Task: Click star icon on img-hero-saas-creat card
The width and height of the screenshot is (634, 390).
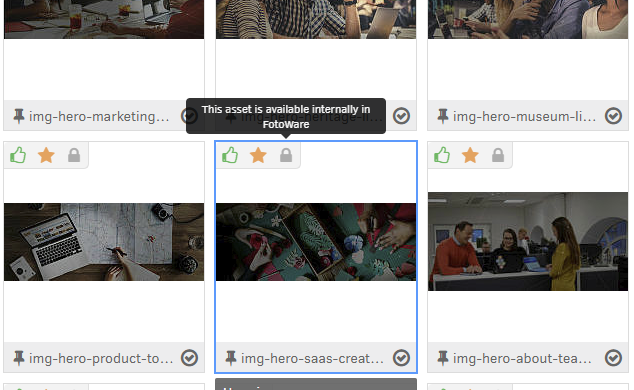Action: [258, 155]
